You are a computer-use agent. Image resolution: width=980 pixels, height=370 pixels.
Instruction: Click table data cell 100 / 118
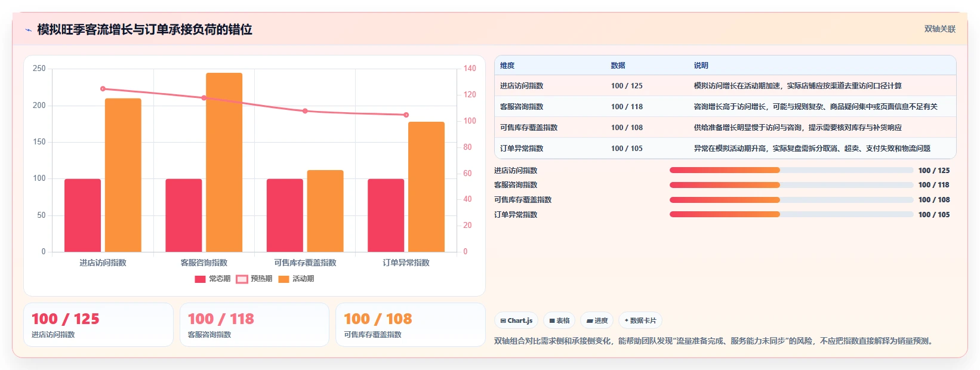pyautogui.click(x=627, y=107)
